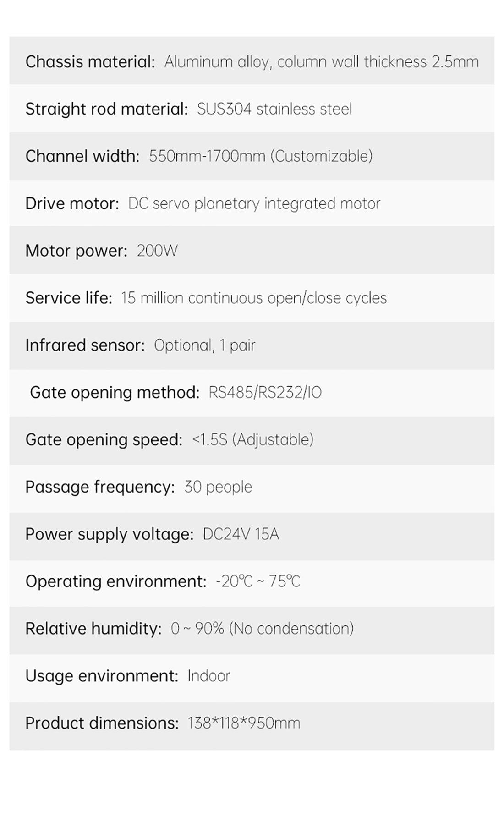
Task: Click the "Chassis material:" label
Action: click(x=90, y=61)
